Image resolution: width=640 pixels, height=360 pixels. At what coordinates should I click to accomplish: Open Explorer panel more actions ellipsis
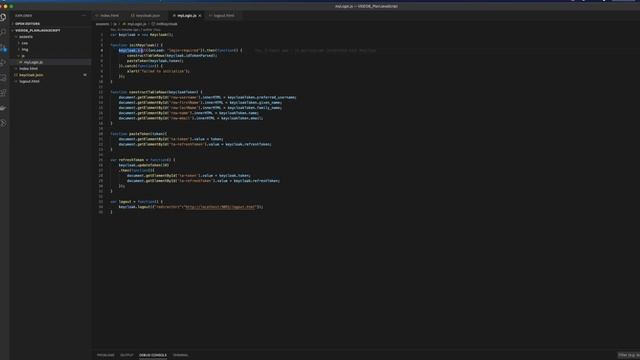tap(84, 16)
